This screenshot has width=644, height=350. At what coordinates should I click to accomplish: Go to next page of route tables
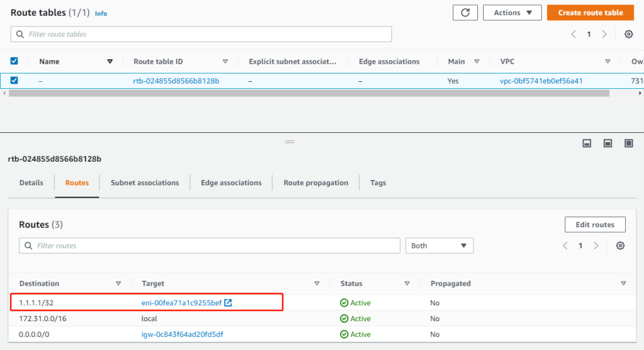604,35
